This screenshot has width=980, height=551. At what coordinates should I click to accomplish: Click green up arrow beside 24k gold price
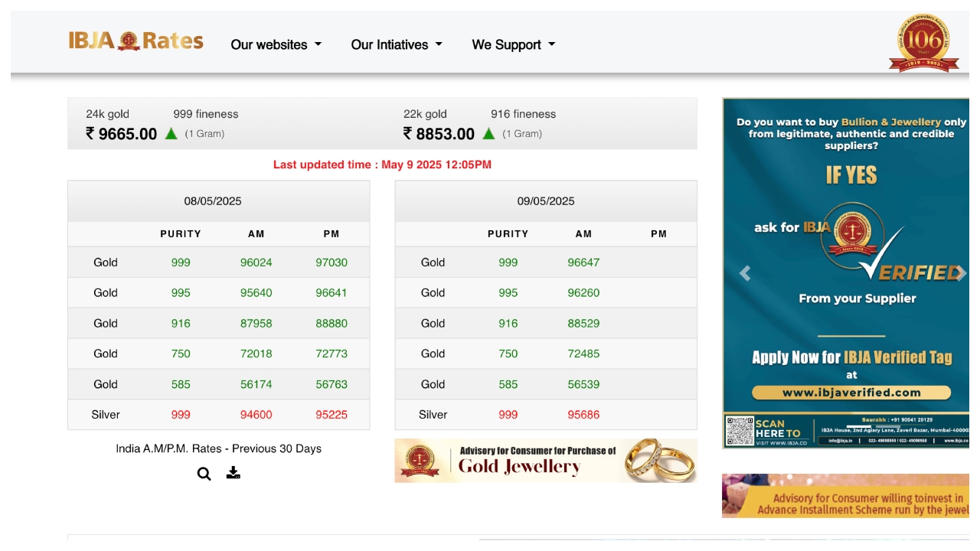coord(171,134)
